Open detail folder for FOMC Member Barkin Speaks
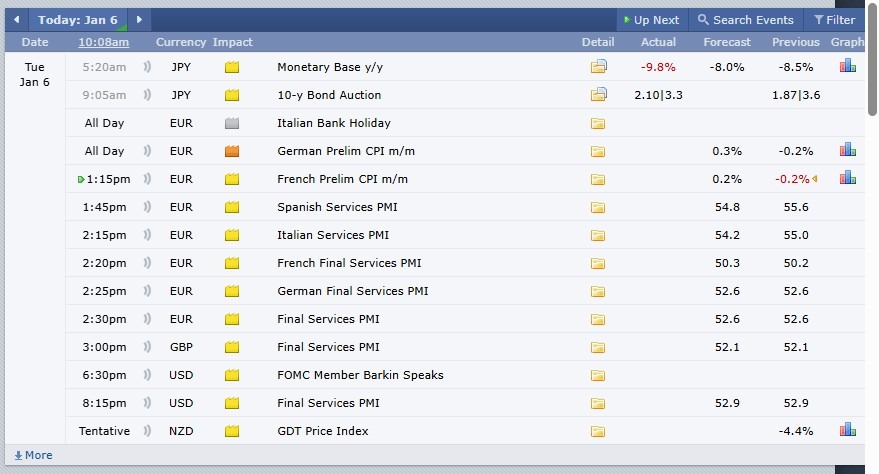Image resolution: width=879 pixels, height=474 pixels. click(598, 375)
